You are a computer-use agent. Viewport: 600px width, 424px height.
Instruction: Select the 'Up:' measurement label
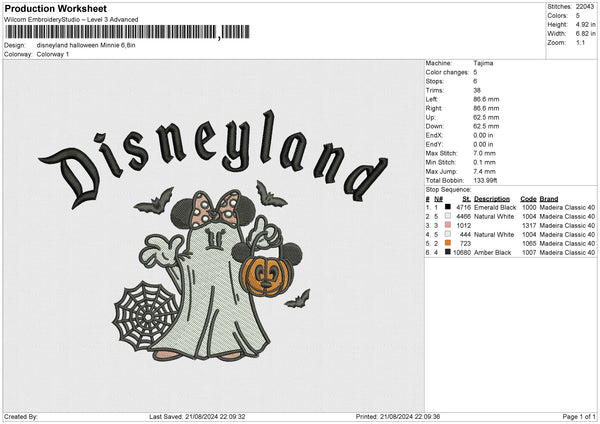pos(430,117)
